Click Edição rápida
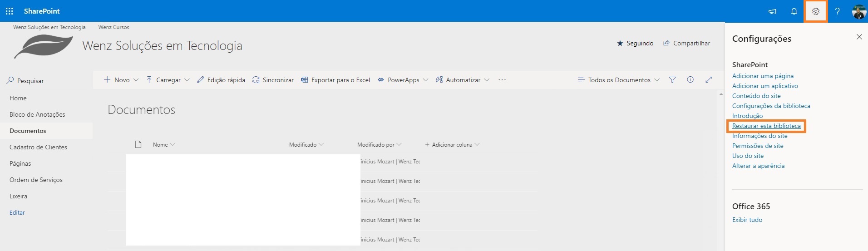Screen dimensions: 868x251 [x=221, y=80]
